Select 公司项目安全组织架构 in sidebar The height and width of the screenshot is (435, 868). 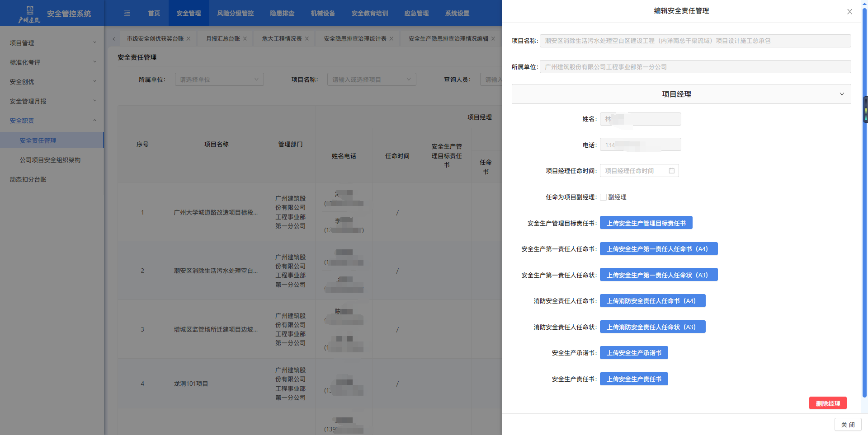point(50,160)
